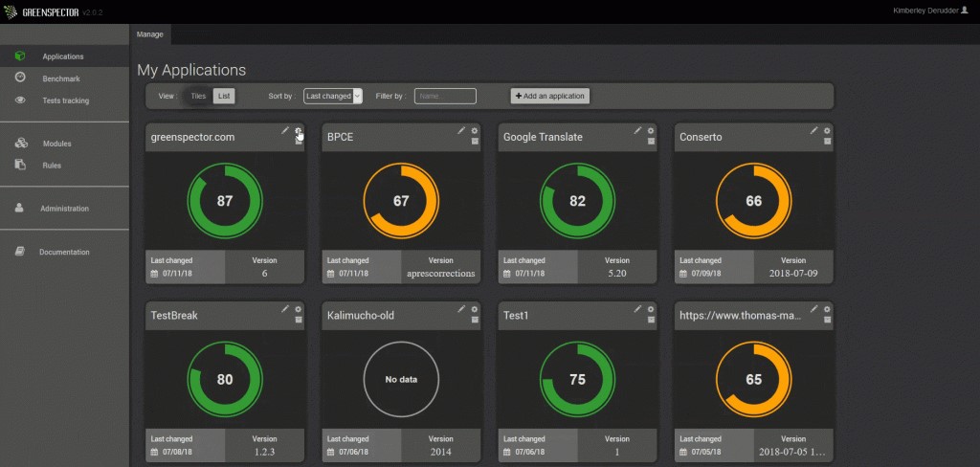Edit the thomas-ma… application with the pencil

tap(813, 308)
